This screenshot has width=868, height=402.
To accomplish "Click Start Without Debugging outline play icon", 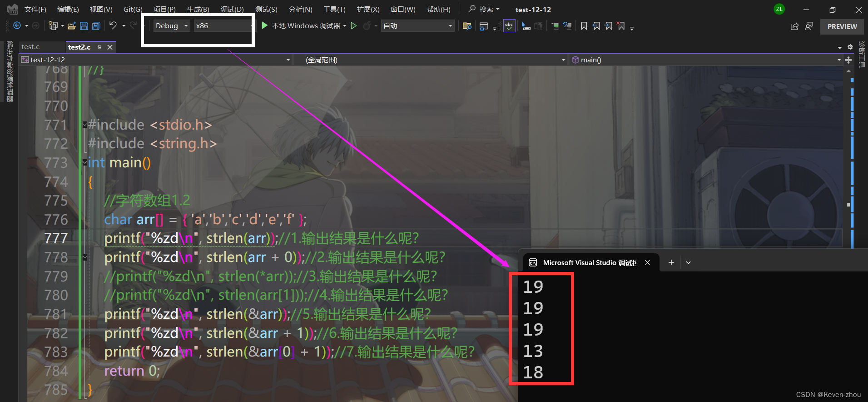I will coord(354,26).
